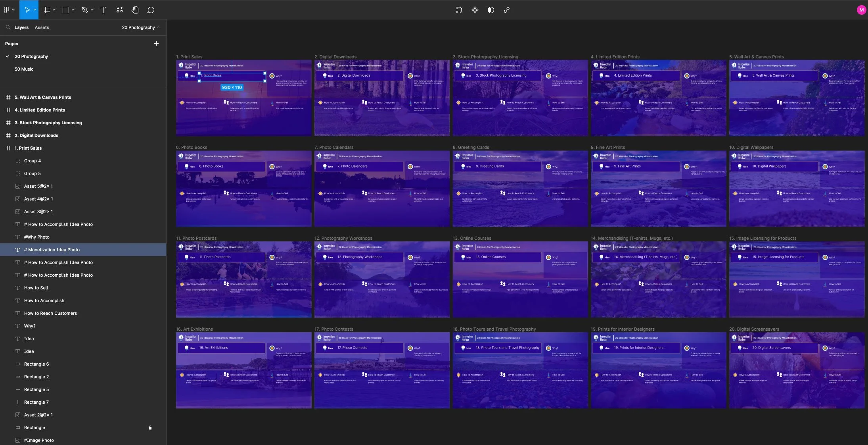This screenshot has width=868, height=445.
Task: Select the Hand tool
Action: tap(135, 10)
